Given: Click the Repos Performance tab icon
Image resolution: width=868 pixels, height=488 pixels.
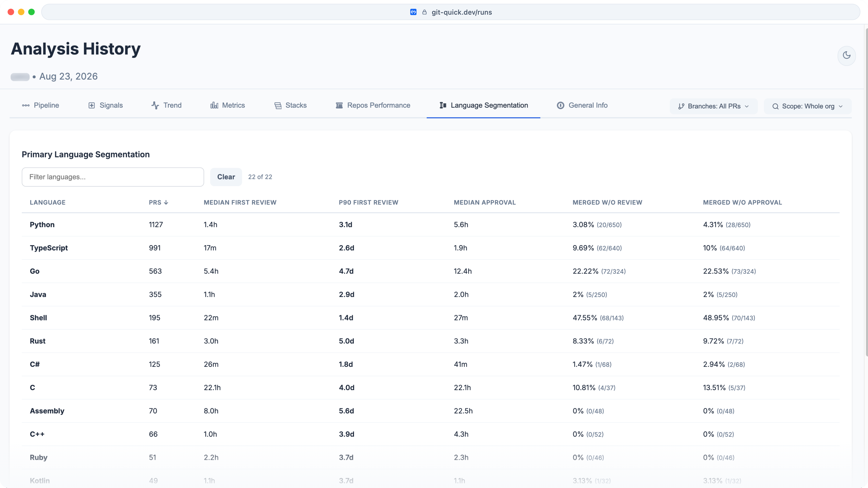Looking at the screenshot, I should coord(339,105).
